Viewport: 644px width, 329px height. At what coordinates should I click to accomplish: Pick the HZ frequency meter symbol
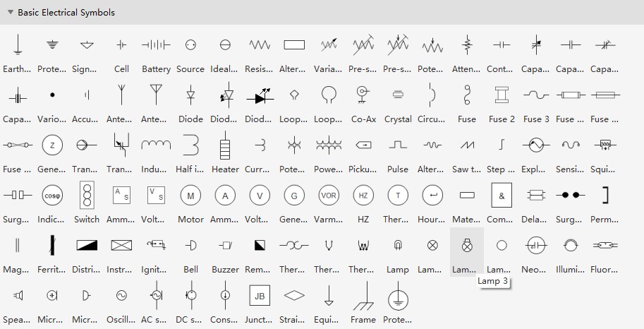363,196
